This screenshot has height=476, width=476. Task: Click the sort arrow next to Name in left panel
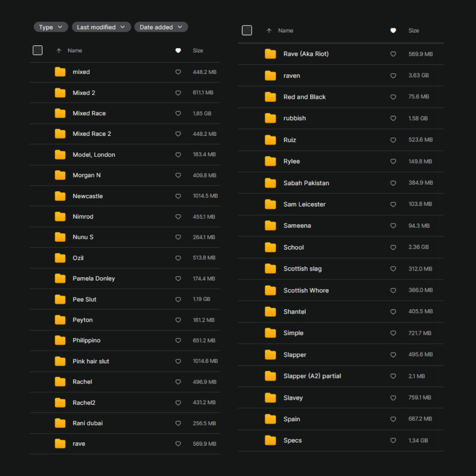pyautogui.click(x=59, y=51)
